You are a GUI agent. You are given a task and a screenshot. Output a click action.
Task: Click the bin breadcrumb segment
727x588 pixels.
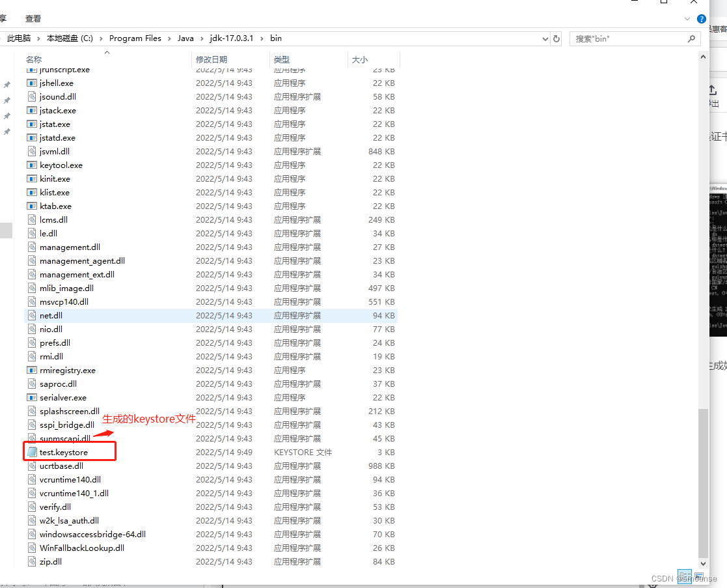pyautogui.click(x=276, y=38)
